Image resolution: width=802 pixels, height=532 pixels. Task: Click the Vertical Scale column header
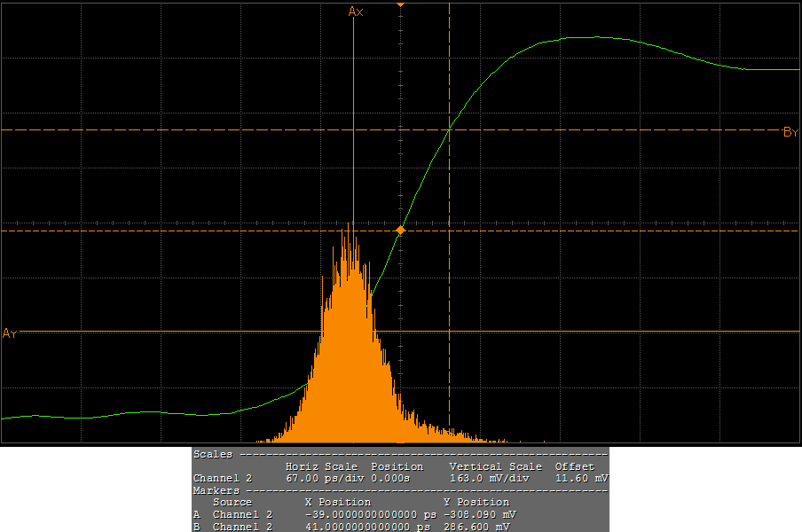tap(495, 466)
